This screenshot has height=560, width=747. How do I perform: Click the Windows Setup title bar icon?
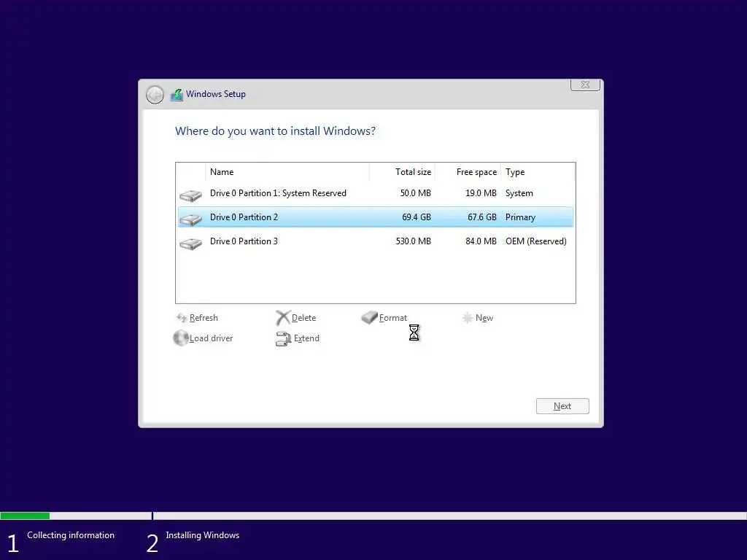coord(177,94)
